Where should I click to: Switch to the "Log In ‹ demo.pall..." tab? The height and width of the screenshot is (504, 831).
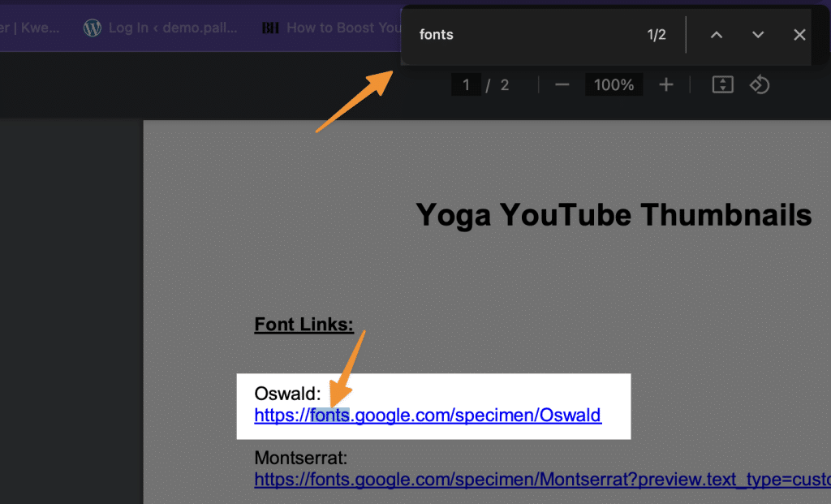tap(172, 28)
